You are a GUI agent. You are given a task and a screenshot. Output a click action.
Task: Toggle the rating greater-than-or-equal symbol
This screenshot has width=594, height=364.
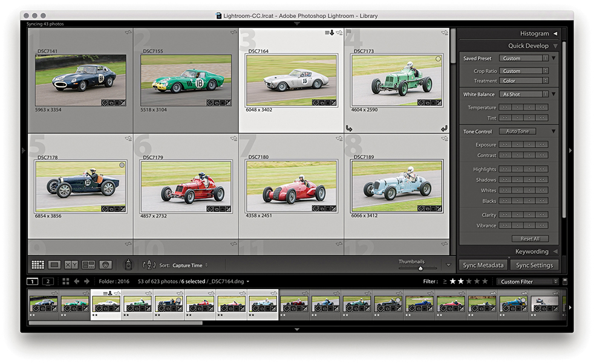pos(445,281)
